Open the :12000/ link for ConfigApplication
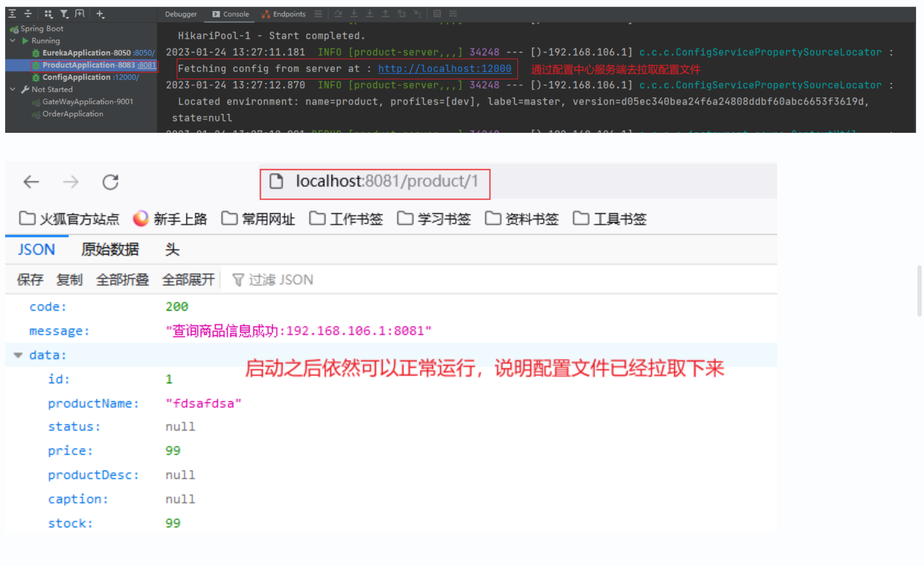The image size is (924, 566). (125, 77)
